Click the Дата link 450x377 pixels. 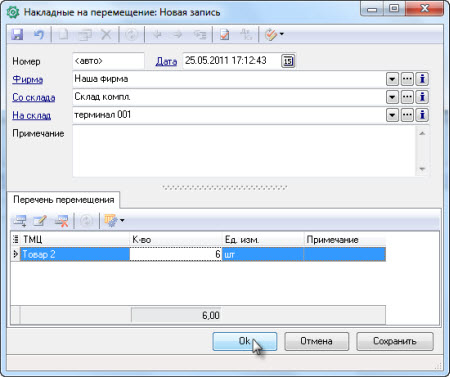coord(166,61)
